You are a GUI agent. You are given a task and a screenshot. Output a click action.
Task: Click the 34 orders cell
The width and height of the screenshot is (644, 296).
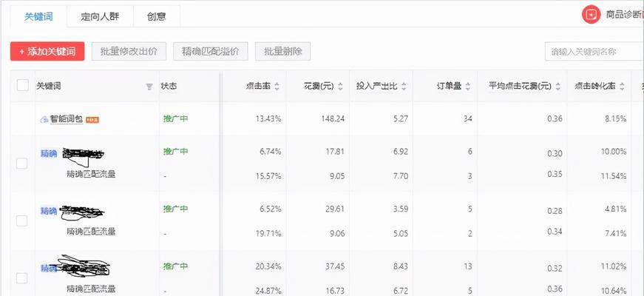click(468, 119)
